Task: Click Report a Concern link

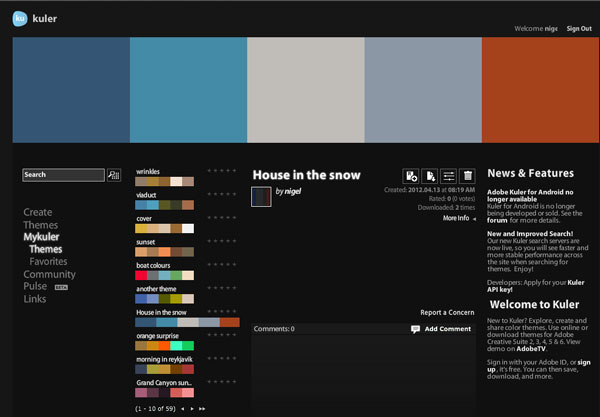Action: click(446, 312)
